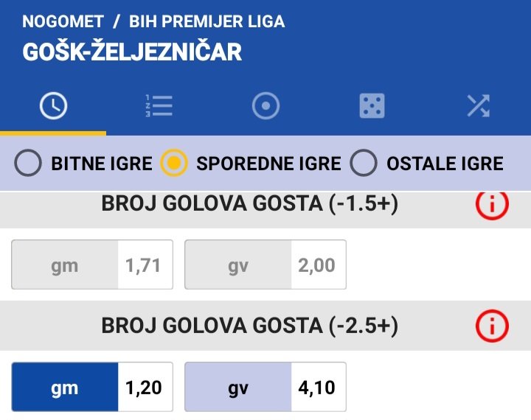
Task: Show info for Broj golova gosta (-2.5+)
Action: point(492,326)
